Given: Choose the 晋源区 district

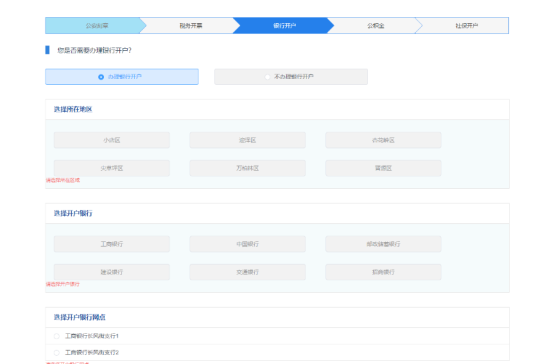Looking at the screenshot, I should 383,168.
